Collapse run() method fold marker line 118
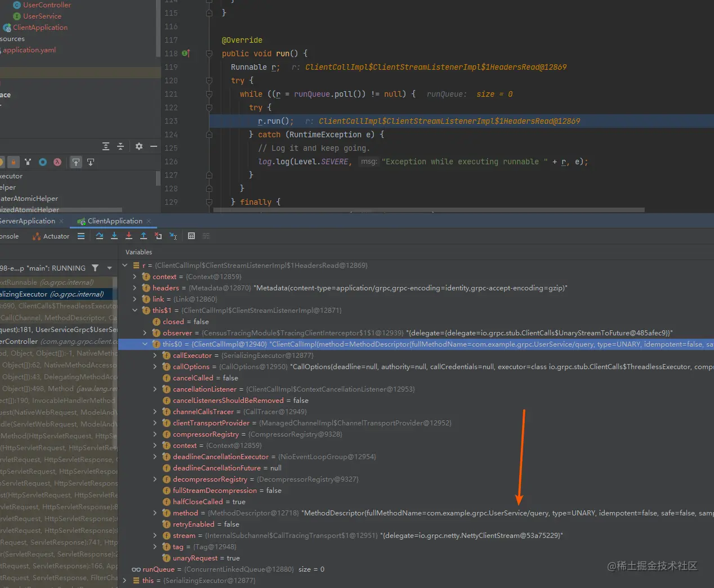 click(x=209, y=53)
